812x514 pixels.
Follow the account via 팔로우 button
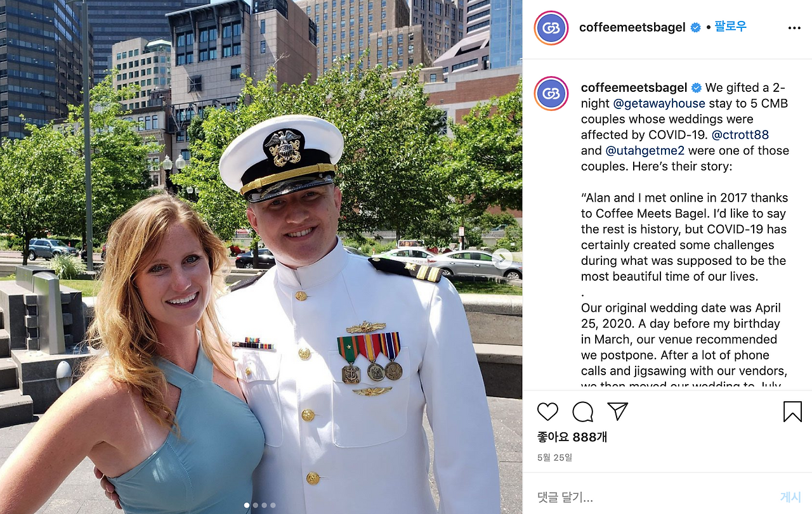(x=730, y=27)
